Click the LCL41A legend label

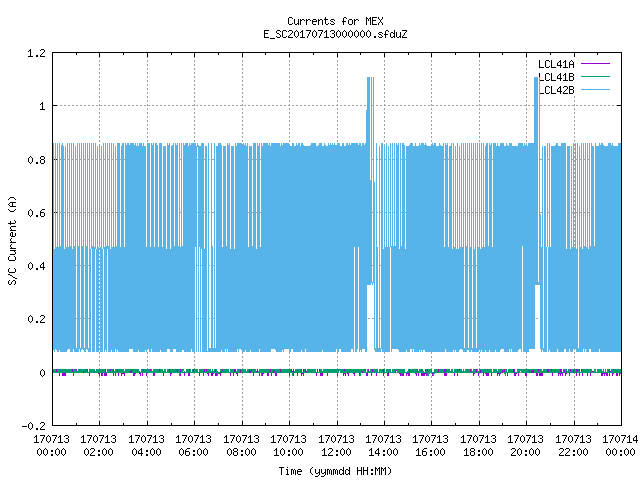556,64
